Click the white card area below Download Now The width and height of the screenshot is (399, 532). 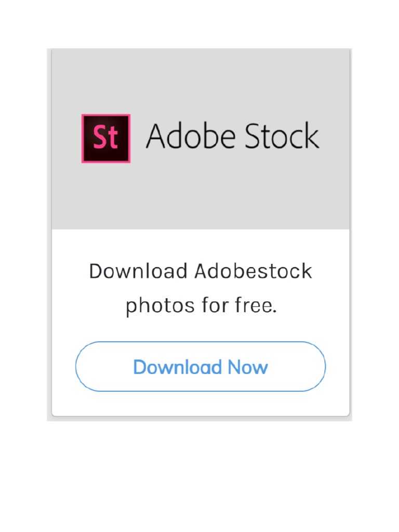click(201, 404)
